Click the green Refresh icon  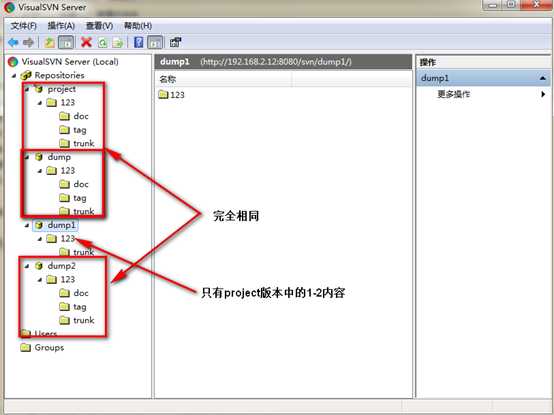tap(103, 43)
